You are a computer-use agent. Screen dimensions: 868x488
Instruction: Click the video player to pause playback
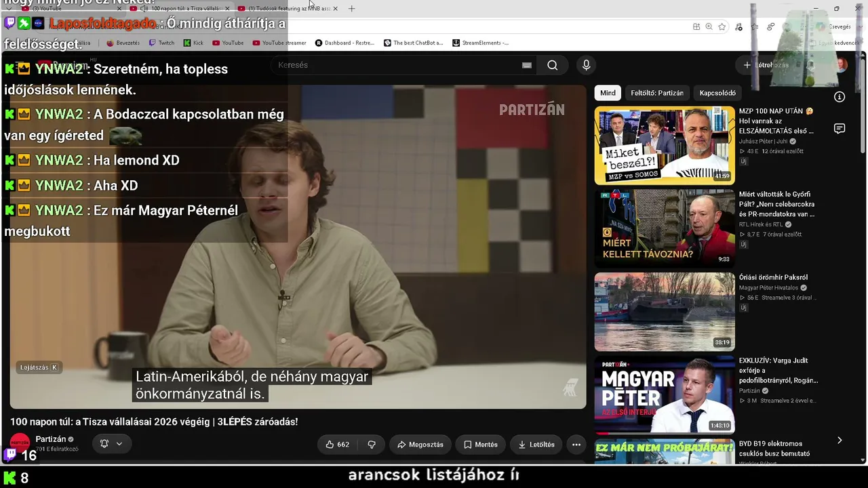[298, 247]
